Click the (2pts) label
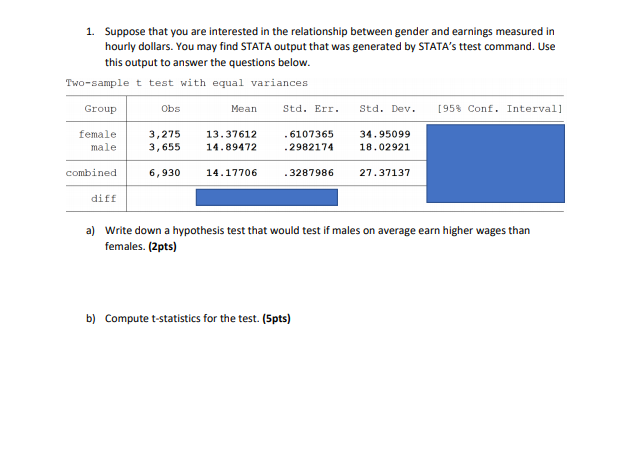The width and height of the screenshot is (628, 456). pos(162,246)
